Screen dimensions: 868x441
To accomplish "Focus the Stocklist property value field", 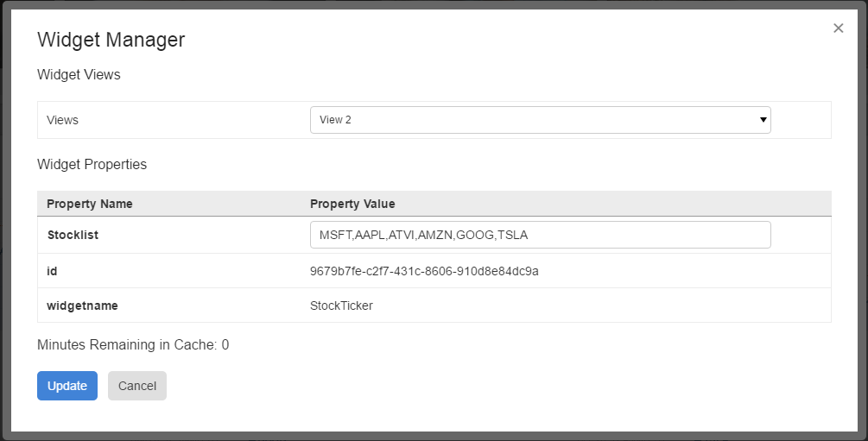I will 539,235.
